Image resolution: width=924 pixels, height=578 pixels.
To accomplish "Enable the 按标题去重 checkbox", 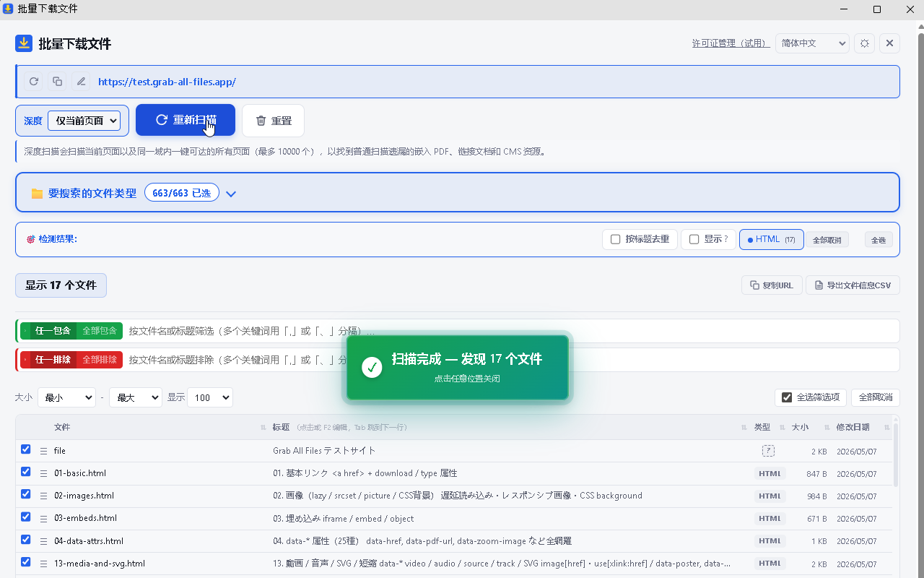I will [616, 239].
